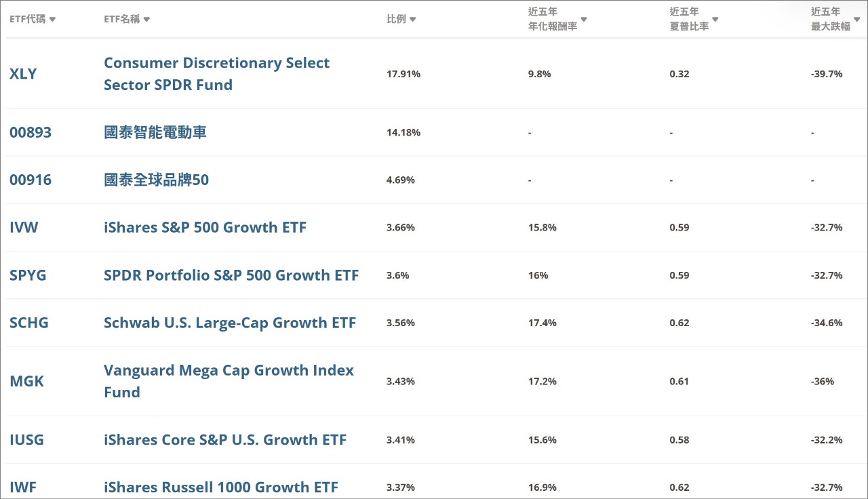This screenshot has width=868, height=499.
Task: Click the SCHG ticker link
Action: point(29,323)
